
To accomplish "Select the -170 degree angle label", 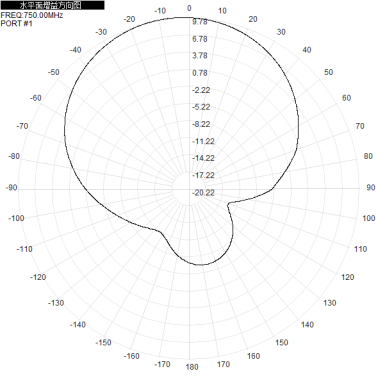I will (162, 364).
